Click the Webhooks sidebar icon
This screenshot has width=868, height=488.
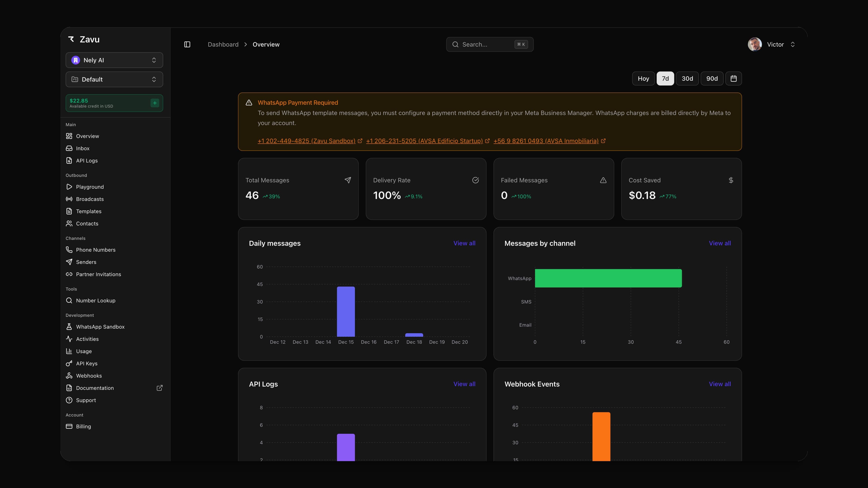point(69,375)
